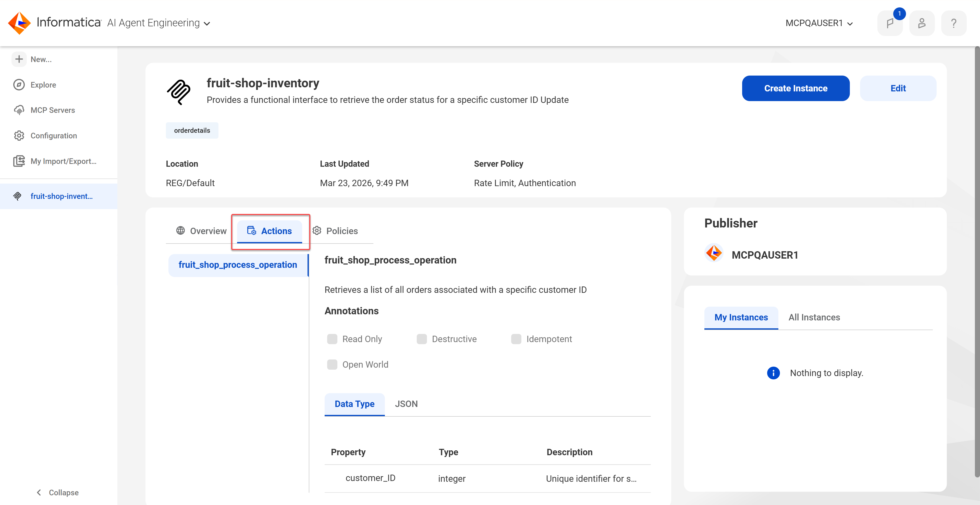Toggle the Destructive checkbox
The height and width of the screenshot is (505, 980).
point(422,339)
